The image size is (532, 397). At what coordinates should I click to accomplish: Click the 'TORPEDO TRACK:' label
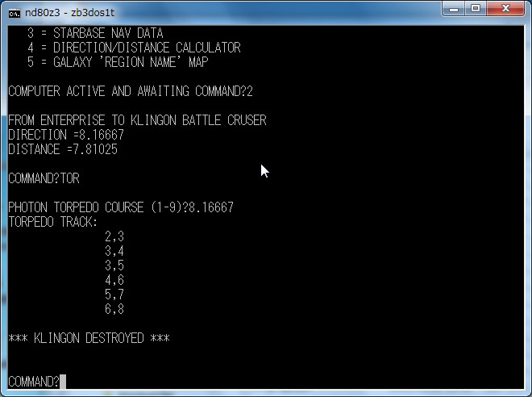53,222
